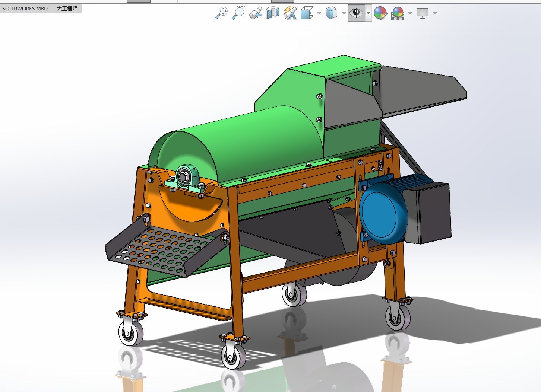
Task: Open View Orientation dropdown arrow
Action: pos(319,13)
